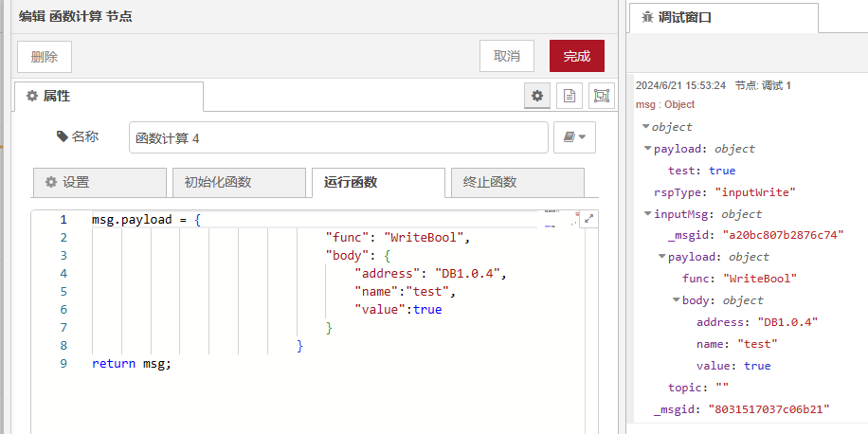Click the tag icon beside 名称 label
This screenshot has width=868, height=434.
coord(63,136)
